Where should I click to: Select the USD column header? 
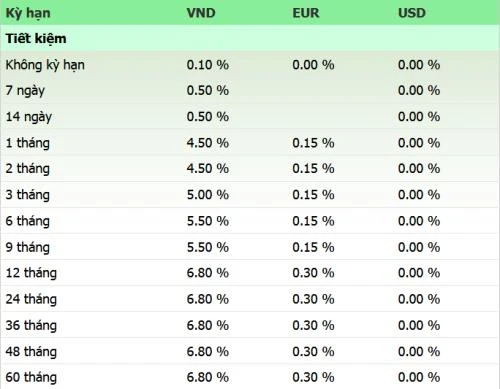click(412, 13)
